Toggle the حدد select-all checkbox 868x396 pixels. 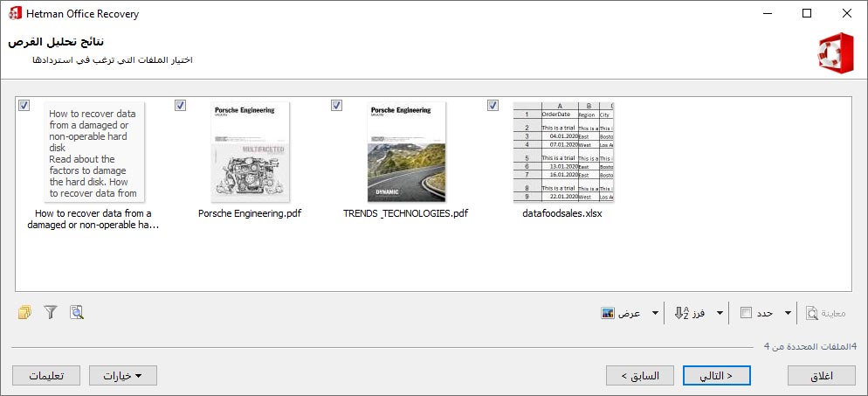[x=747, y=313]
